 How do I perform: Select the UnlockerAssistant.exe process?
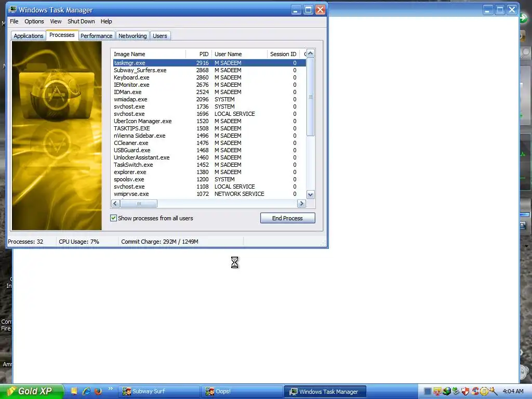tap(209, 158)
